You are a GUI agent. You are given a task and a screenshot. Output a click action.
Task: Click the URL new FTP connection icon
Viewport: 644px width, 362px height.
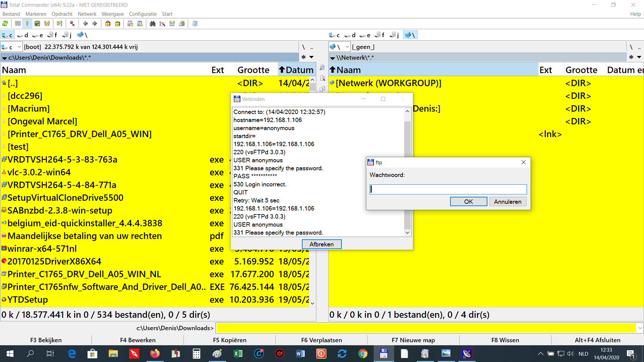coord(140,23)
